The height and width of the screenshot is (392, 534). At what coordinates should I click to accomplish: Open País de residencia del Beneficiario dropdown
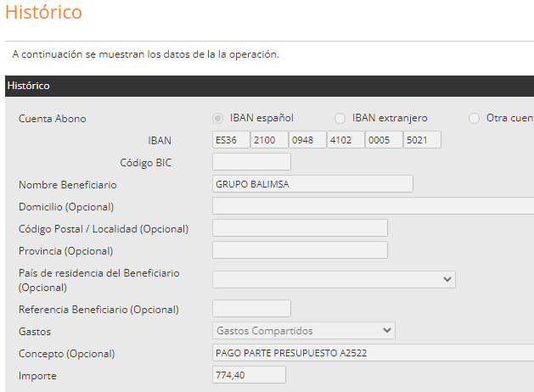(334, 280)
